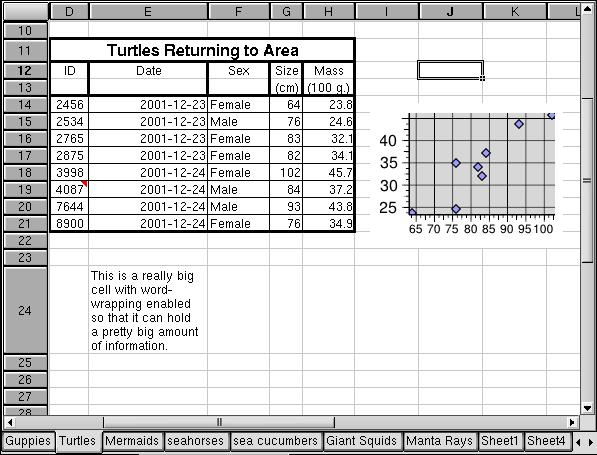Click the scatter chart plot area
The height and width of the screenshot is (455, 597).
(x=482, y=164)
